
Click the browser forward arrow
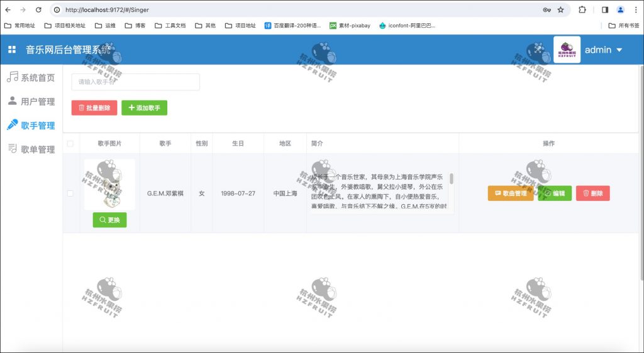(x=23, y=10)
